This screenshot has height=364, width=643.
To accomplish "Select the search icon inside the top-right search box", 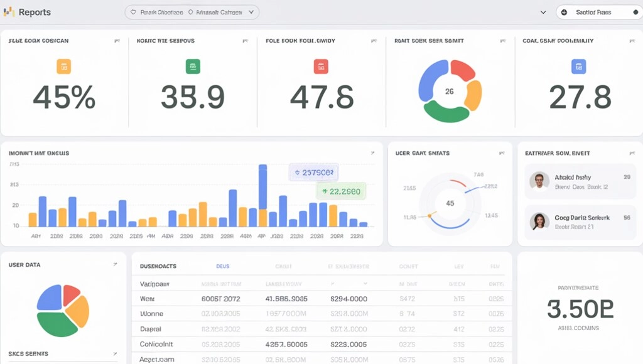I will [x=565, y=11].
